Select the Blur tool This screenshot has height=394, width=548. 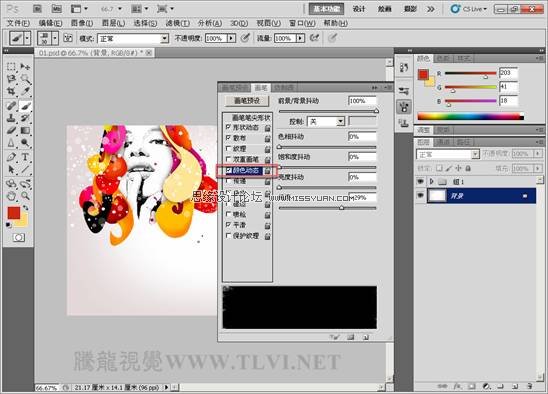(x=11, y=143)
